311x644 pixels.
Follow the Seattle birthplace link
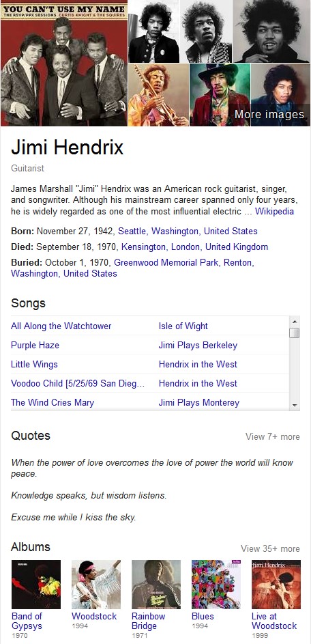coord(132,232)
